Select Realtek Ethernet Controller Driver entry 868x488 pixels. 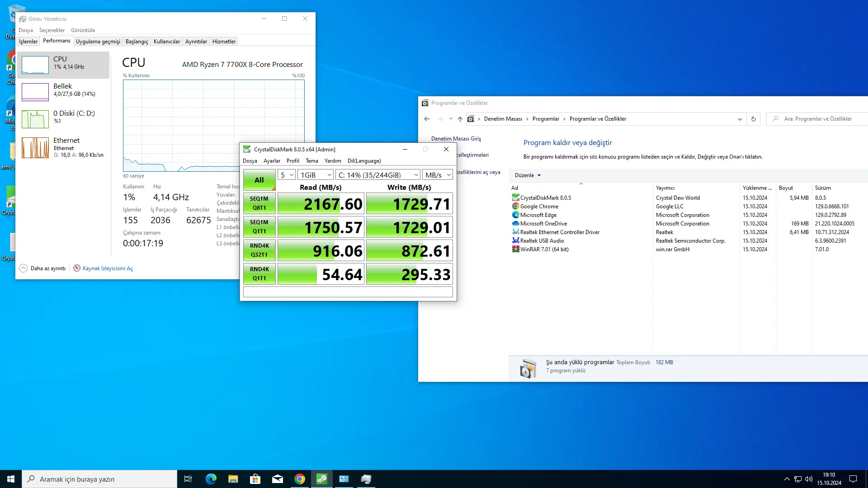tap(560, 232)
